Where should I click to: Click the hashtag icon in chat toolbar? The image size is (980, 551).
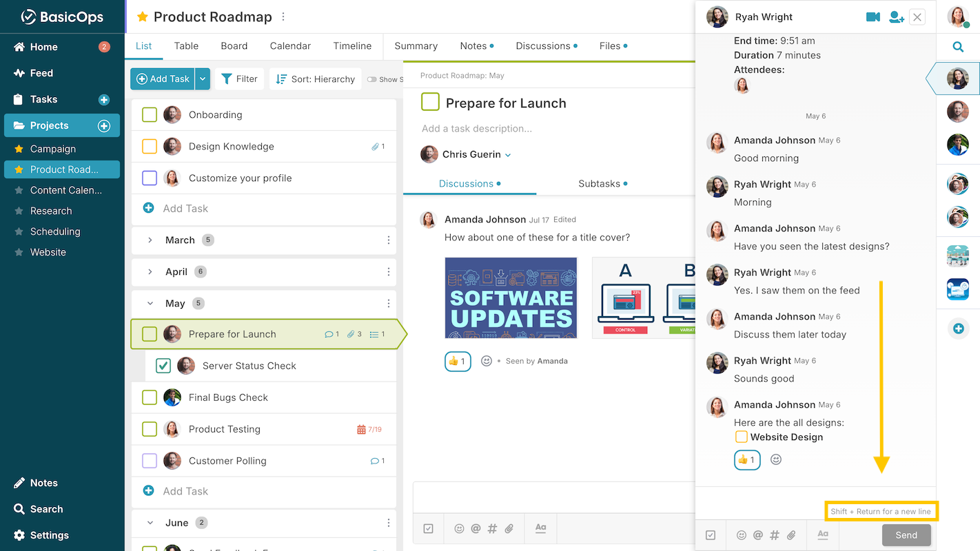775,535
